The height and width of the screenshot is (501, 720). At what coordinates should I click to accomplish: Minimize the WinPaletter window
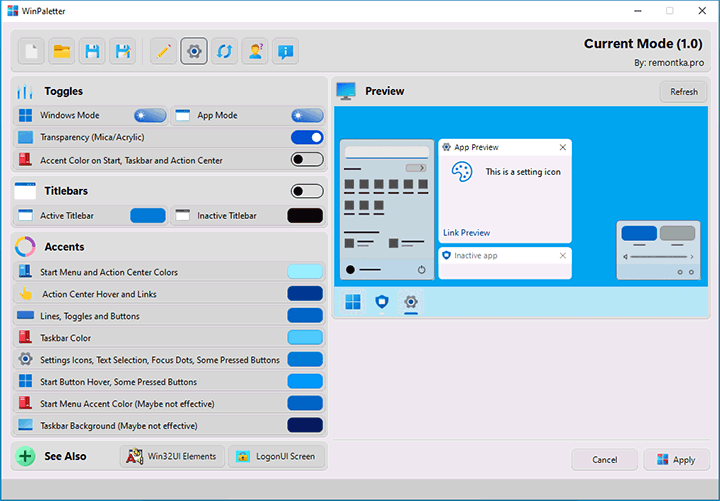tap(638, 11)
